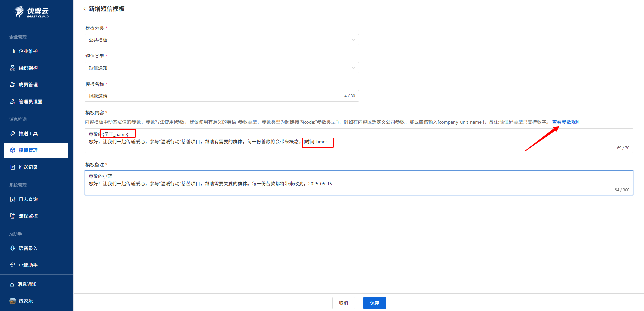Click the 日志查询 search icon
Viewport: 644px width, 311px height.
coord(13,199)
